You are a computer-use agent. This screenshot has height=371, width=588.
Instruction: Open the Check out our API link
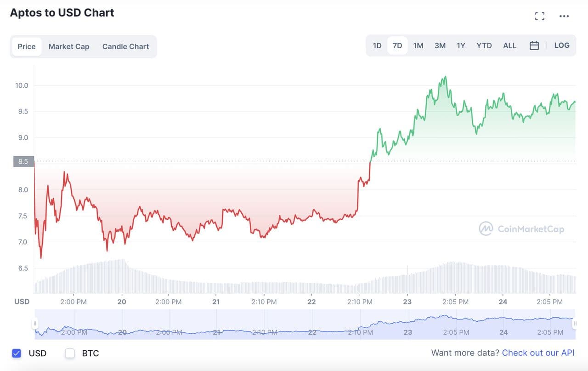(x=538, y=353)
